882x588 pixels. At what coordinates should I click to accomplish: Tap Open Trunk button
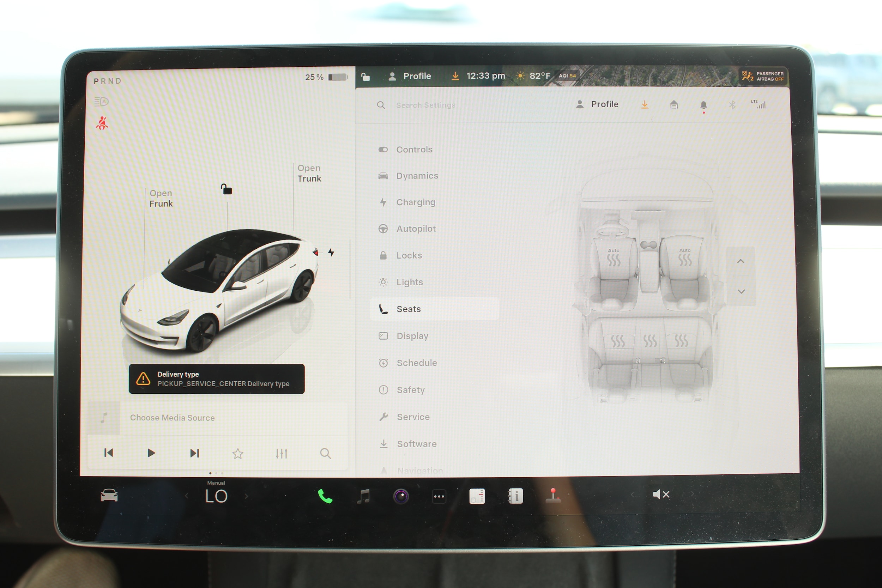pos(309,173)
